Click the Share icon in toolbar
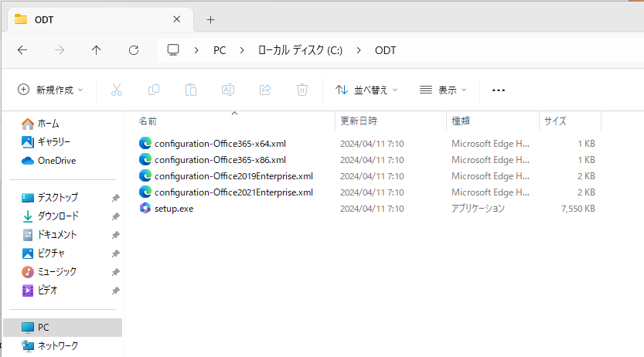Image resolution: width=644 pixels, height=357 pixels. tap(265, 90)
